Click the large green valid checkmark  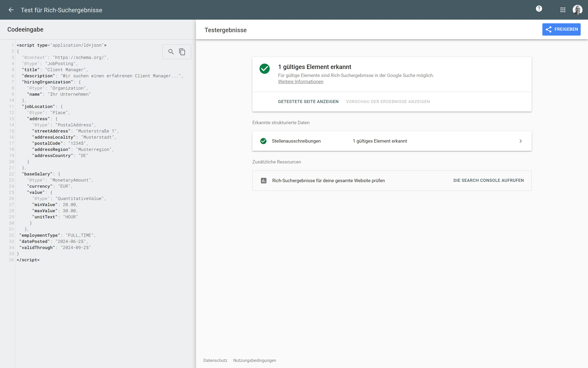coord(265,69)
